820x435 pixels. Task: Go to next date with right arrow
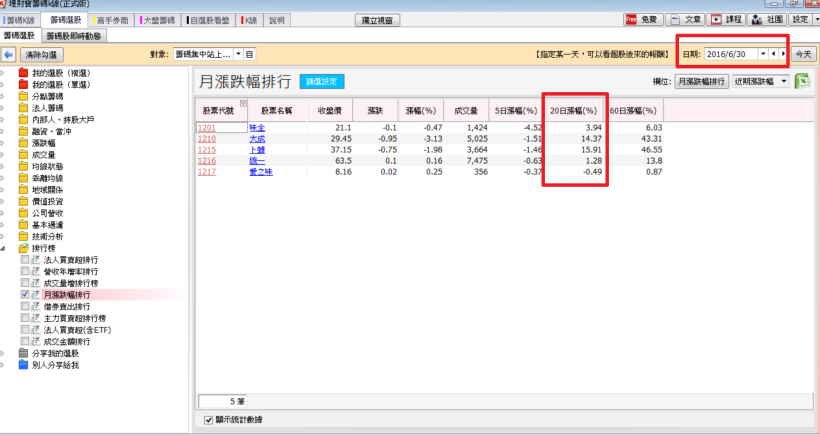pyautogui.click(x=782, y=54)
